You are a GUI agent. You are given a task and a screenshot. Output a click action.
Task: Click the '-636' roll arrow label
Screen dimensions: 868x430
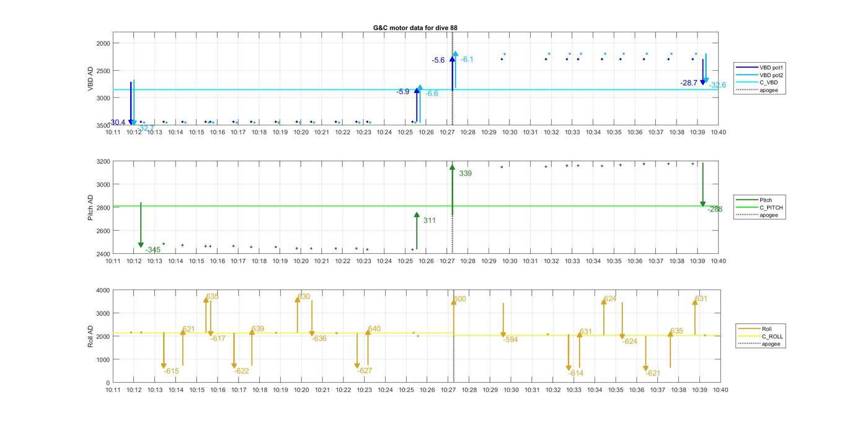(x=319, y=339)
